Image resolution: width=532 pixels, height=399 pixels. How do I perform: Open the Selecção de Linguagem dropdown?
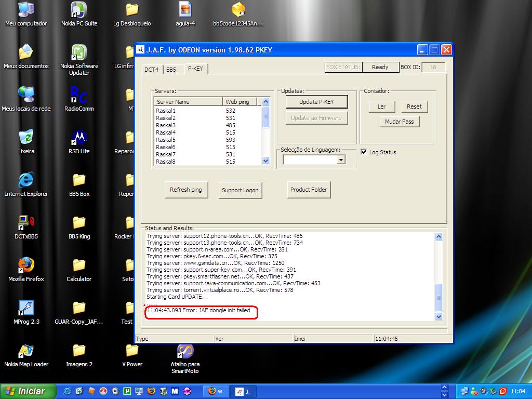pos(341,160)
